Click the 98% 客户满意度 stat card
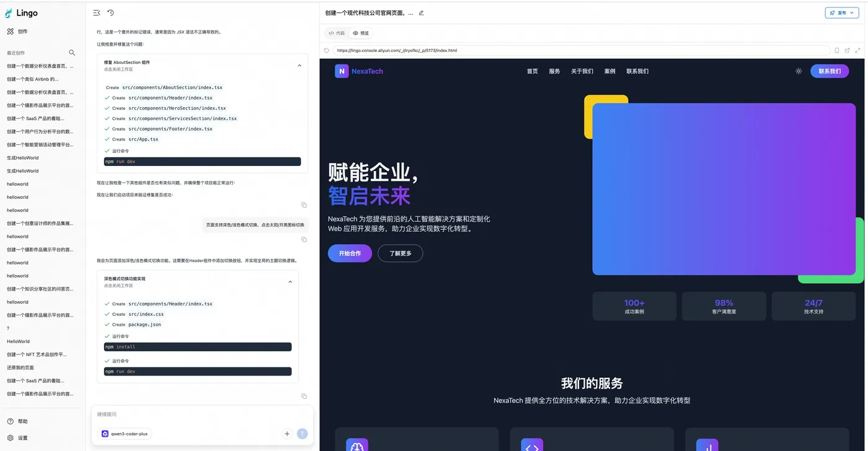The height and width of the screenshot is (451, 868). click(x=724, y=306)
